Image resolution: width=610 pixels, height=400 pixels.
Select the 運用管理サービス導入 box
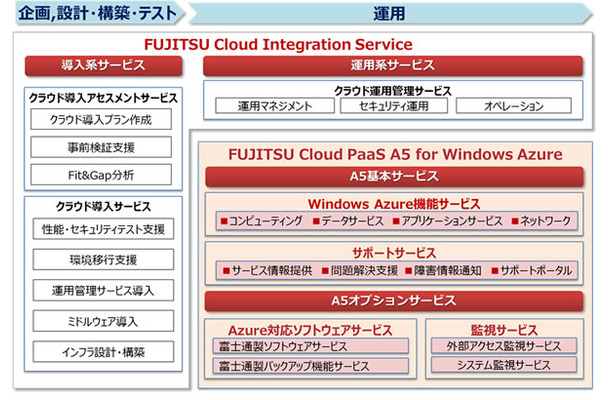pyautogui.click(x=103, y=291)
